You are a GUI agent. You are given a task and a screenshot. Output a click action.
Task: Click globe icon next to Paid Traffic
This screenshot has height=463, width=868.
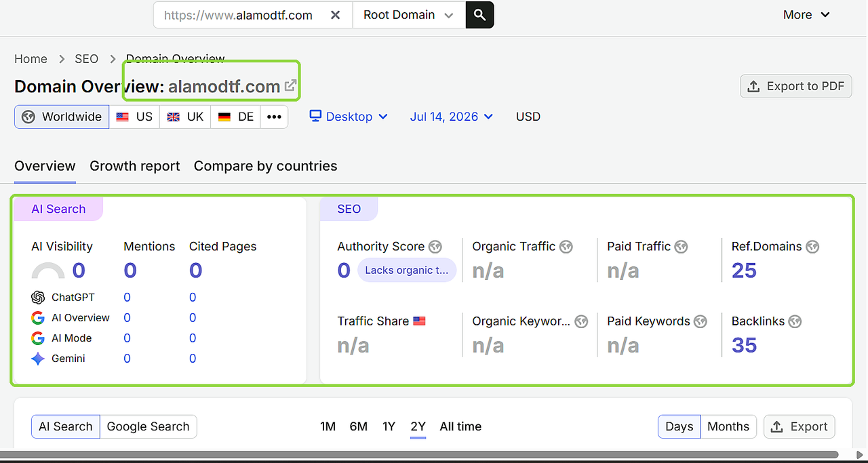tap(682, 247)
